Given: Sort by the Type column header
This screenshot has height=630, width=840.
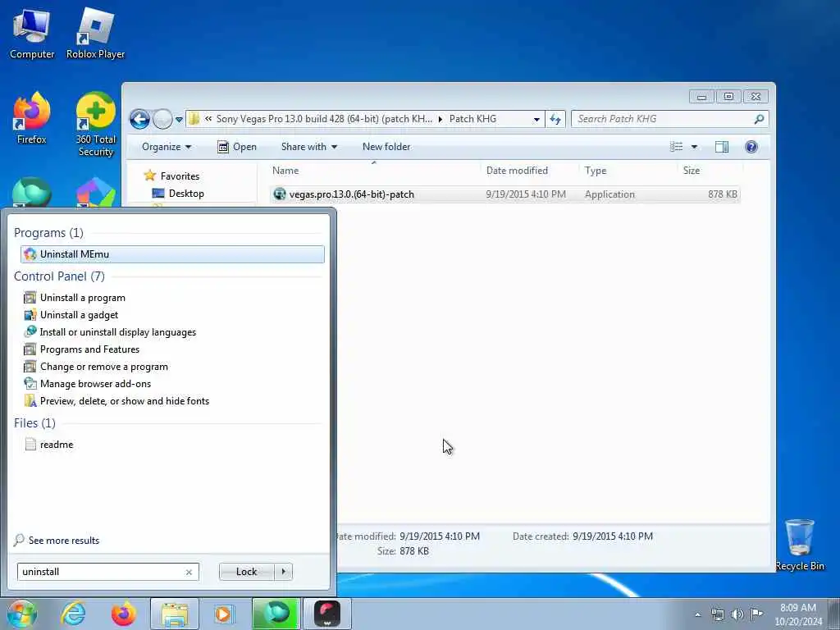Looking at the screenshot, I should pos(596,171).
